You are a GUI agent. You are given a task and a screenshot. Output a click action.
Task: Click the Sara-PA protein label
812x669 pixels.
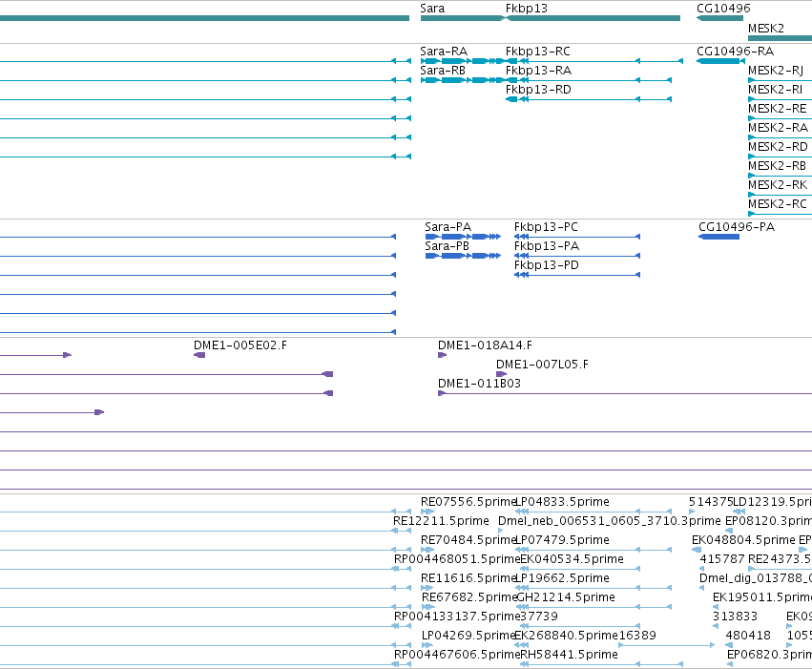[x=448, y=227]
